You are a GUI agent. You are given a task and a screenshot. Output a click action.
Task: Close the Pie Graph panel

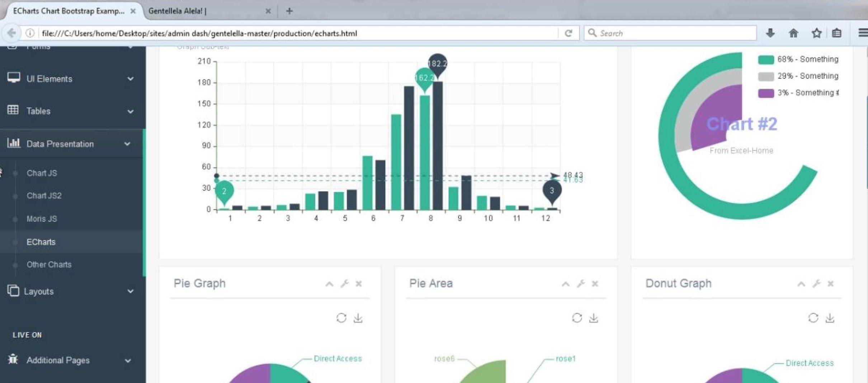click(x=359, y=284)
